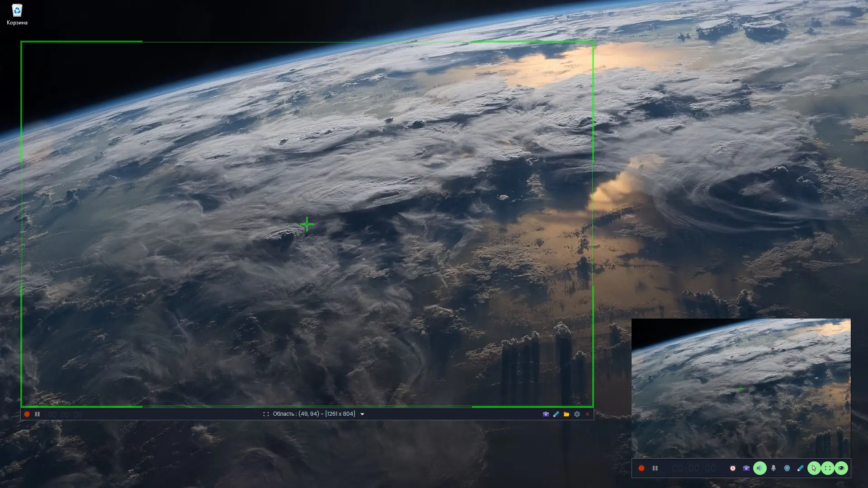This screenshot has width=868, height=488.
Task: Turn on the webcam overlay icon
Action: [x=787, y=468]
